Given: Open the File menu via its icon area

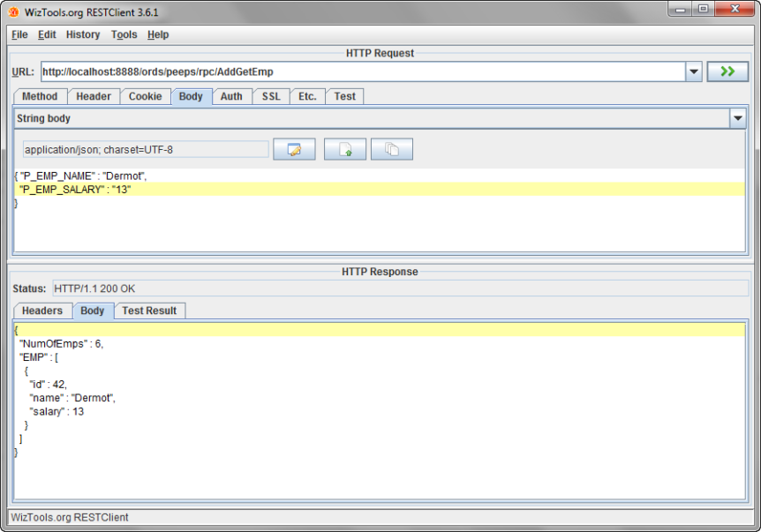Looking at the screenshot, I should (x=19, y=34).
